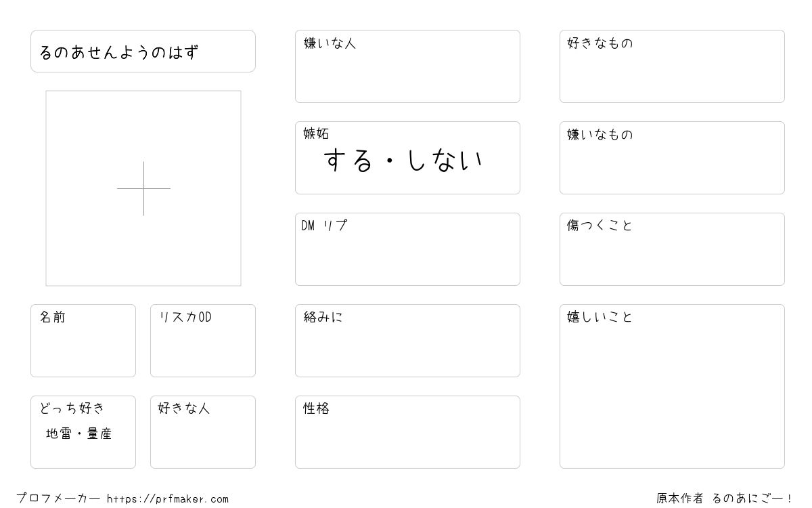The width and height of the screenshot is (812, 508).
Task: Click the 原本作者 るのあにごー！ credit
Action: [725, 499]
